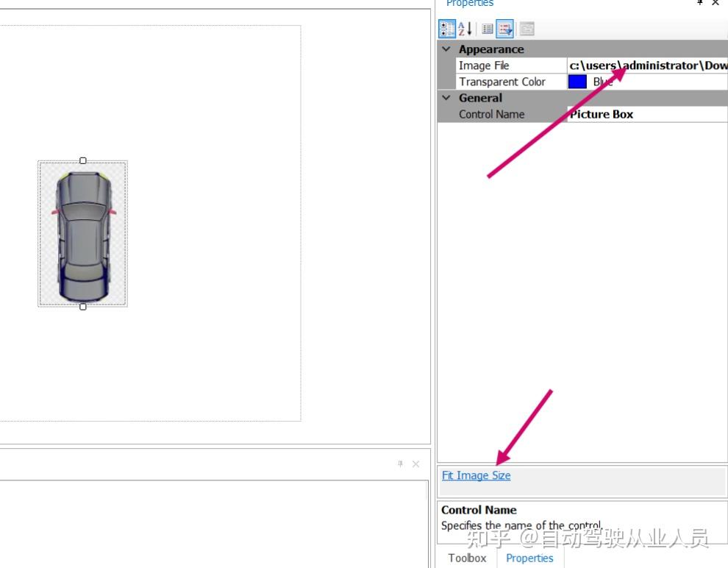Collapse the General category
The width and height of the screenshot is (728, 568).
446,98
